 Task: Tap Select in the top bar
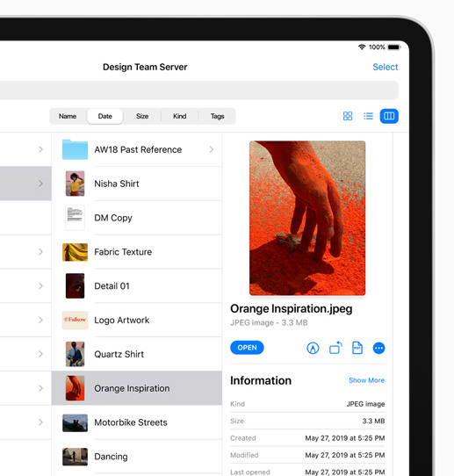tap(386, 67)
